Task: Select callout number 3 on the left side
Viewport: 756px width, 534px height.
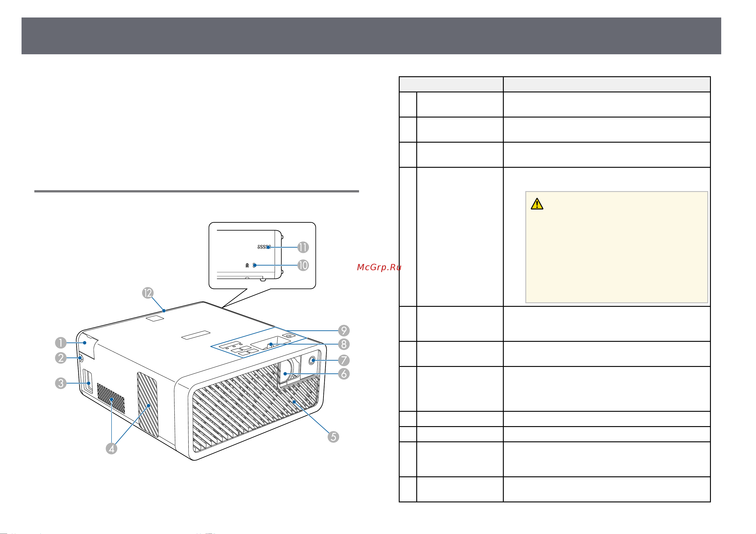Action: tap(61, 383)
